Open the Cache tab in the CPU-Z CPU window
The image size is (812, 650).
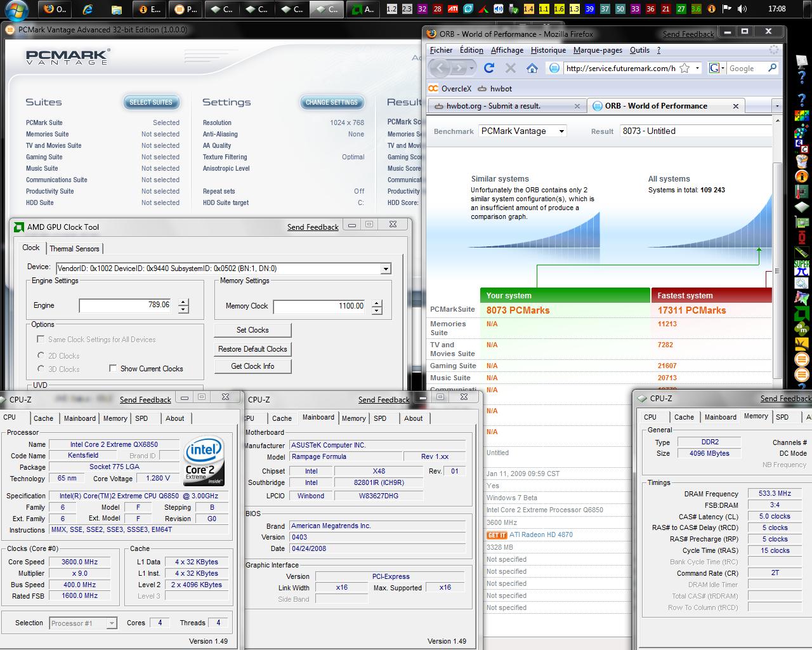43,418
